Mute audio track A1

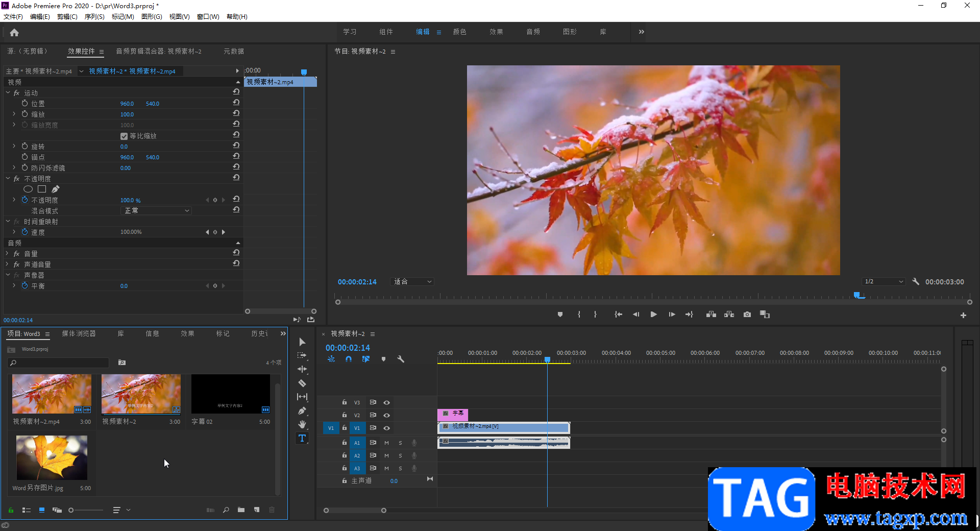pyautogui.click(x=386, y=443)
